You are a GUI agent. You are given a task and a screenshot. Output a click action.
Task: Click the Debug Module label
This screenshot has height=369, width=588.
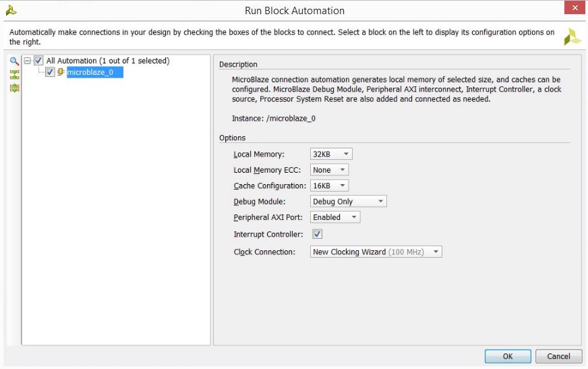(x=260, y=202)
